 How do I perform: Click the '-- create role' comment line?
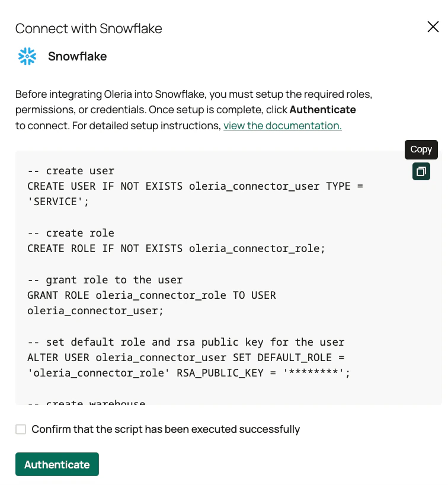click(71, 233)
